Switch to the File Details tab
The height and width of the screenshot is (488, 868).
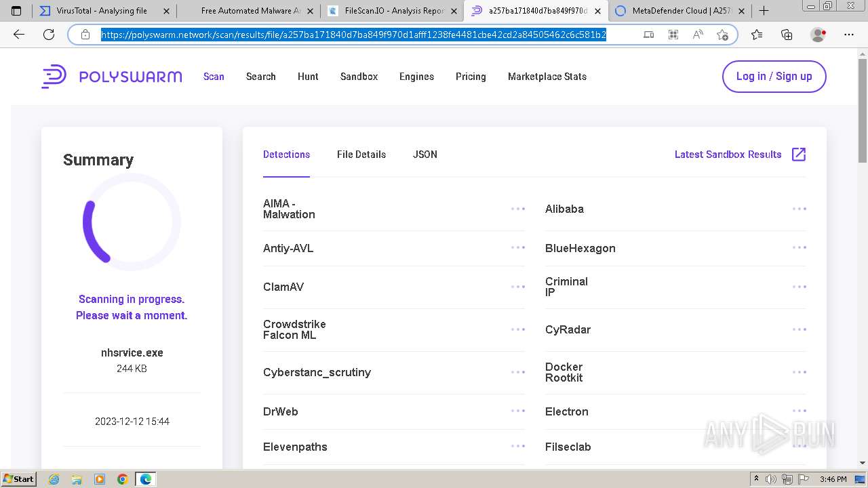(361, 155)
